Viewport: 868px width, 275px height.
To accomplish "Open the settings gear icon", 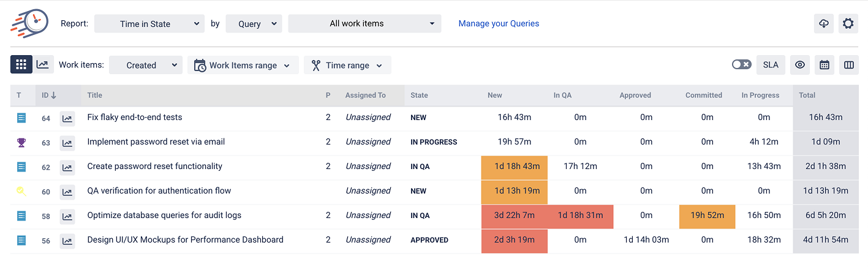I will (x=848, y=24).
